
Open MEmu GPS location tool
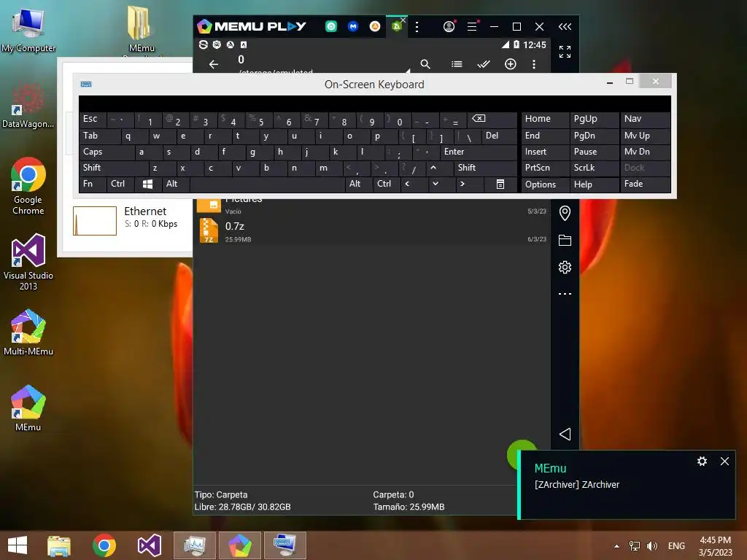click(x=565, y=213)
